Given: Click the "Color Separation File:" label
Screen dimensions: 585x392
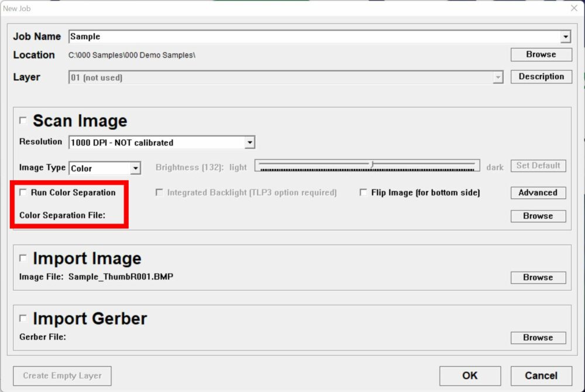Looking at the screenshot, I should pos(63,215).
